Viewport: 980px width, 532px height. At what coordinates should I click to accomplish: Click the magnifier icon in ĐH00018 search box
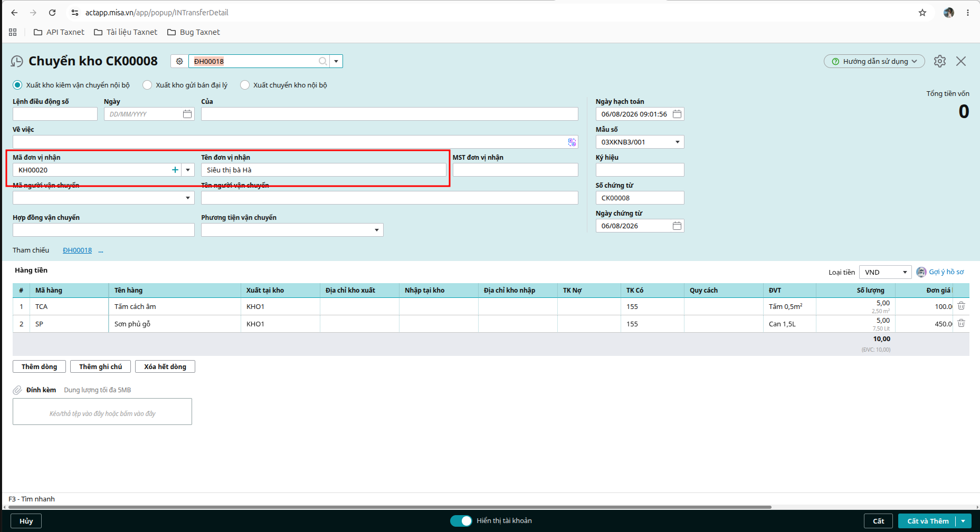coord(323,61)
